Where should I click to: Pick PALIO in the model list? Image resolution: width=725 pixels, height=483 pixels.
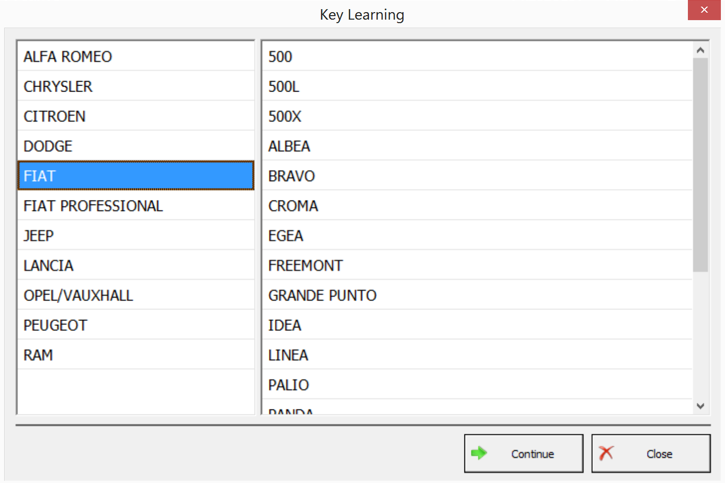click(x=477, y=385)
